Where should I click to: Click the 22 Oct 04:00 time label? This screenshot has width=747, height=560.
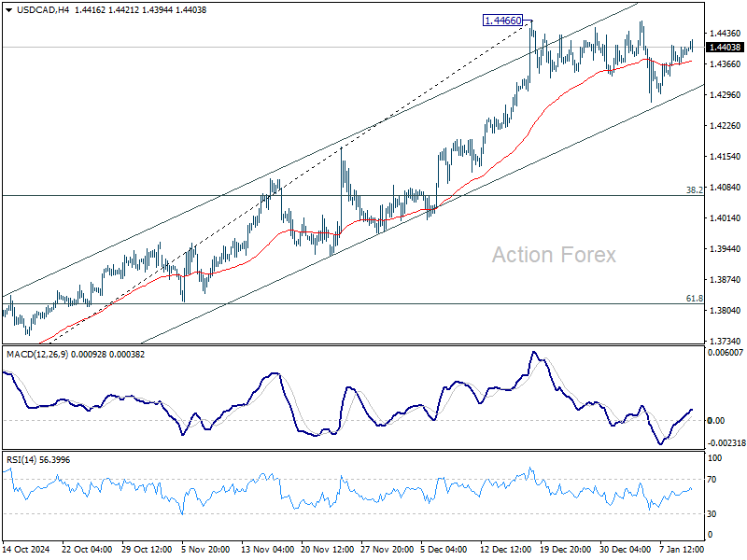click(x=87, y=550)
